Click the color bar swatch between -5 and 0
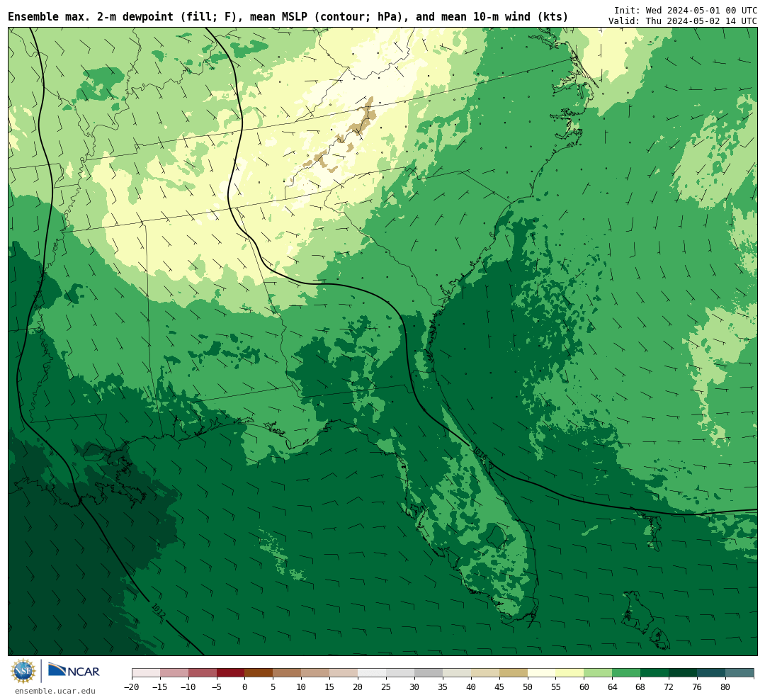Viewport: 765px width, 700px height. [231, 672]
